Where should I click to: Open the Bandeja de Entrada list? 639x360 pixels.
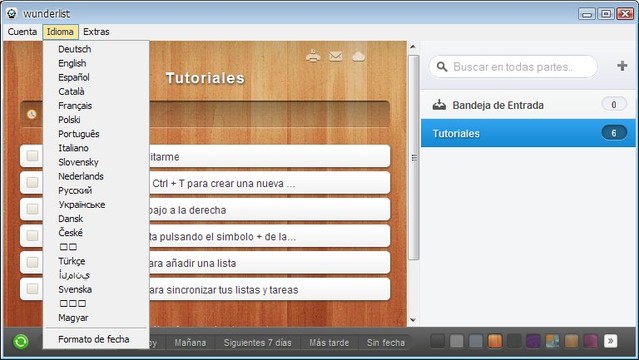point(528,105)
